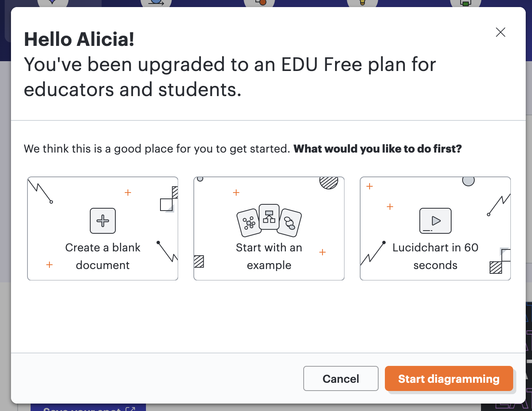This screenshot has width=532, height=411.
Task: Click the "Hello Alicia!" heading
Action: [79, 39]
